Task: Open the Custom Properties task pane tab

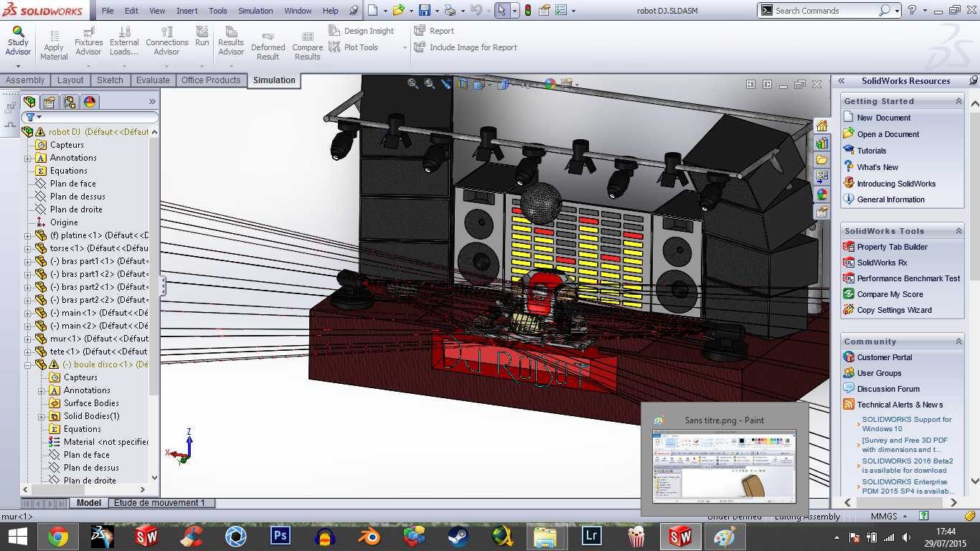Action: [822, 212]
